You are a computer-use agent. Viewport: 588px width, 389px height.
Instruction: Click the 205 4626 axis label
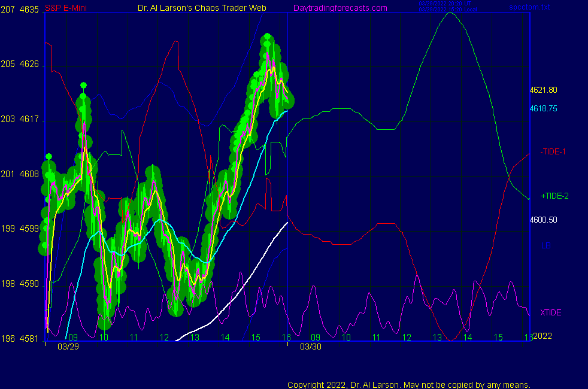click(20, 64)
